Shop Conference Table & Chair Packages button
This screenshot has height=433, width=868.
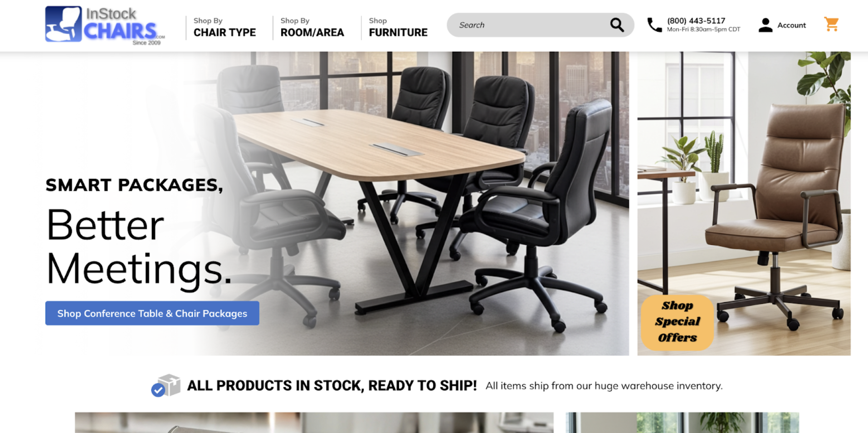[x=152, y=313]
